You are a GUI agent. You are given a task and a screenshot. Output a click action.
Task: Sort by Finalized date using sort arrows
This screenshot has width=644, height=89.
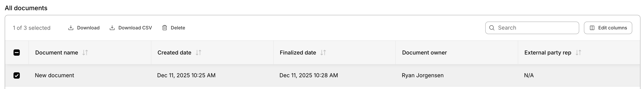point(323,53)
